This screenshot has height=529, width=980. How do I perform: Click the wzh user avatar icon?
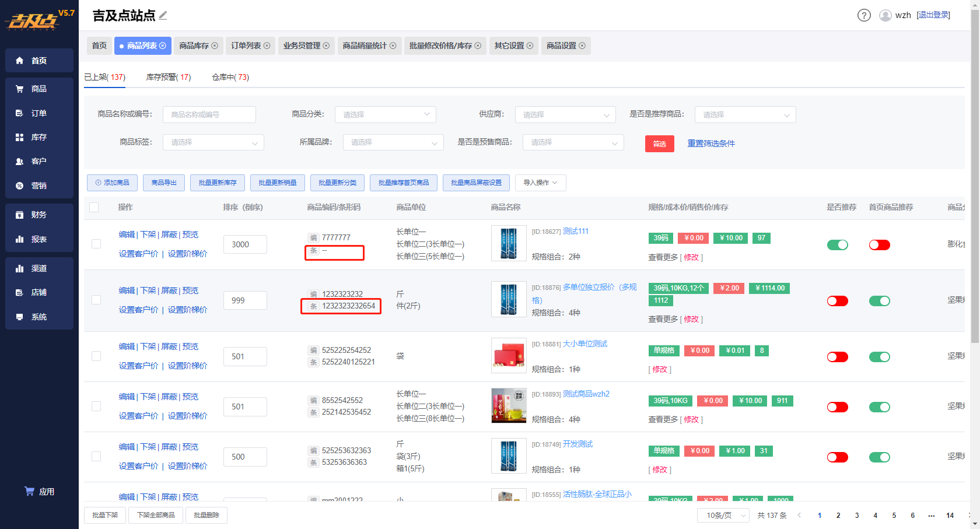pyautogui.click(x=885, y=15)
